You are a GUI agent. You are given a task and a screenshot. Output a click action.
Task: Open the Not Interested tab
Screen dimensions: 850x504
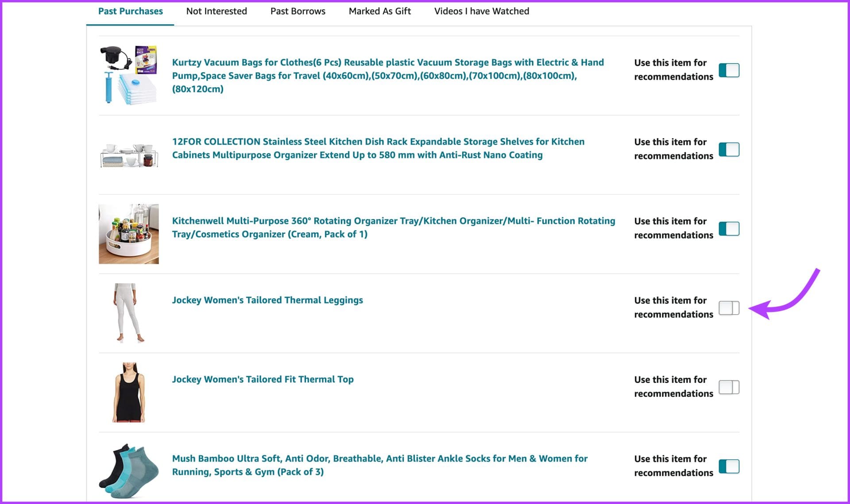[216, 12]
